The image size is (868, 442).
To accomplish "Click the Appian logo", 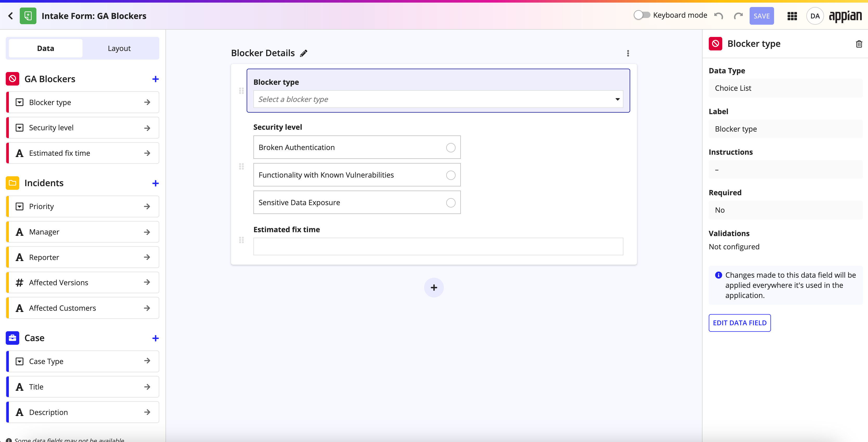I will click(x=845, y=16).
